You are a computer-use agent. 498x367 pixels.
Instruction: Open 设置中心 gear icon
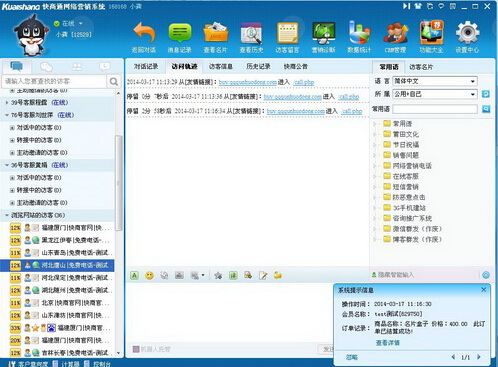[x=468, y=33]
